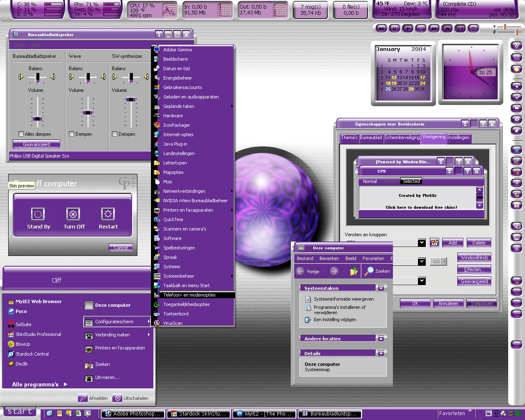The width and height of the screenshot is (525, 420).
Task: Click the Vorige back arrow icon
Action: [300, 271]
